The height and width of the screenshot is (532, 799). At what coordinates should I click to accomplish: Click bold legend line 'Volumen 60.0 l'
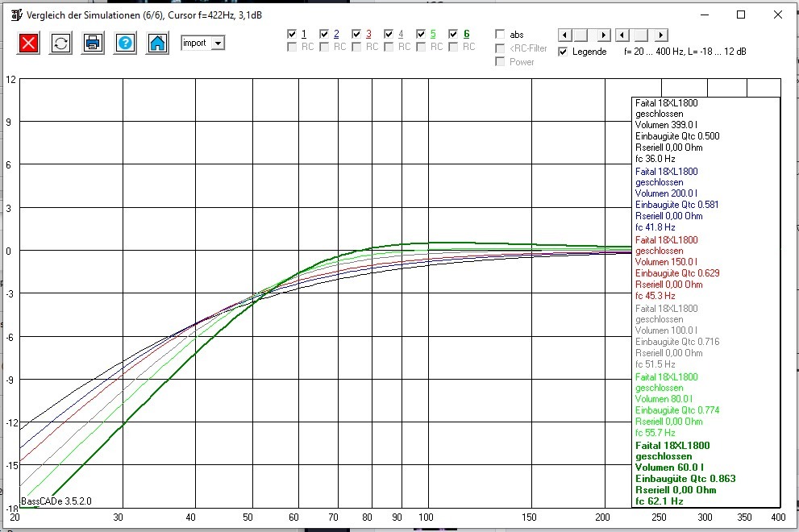669,468
